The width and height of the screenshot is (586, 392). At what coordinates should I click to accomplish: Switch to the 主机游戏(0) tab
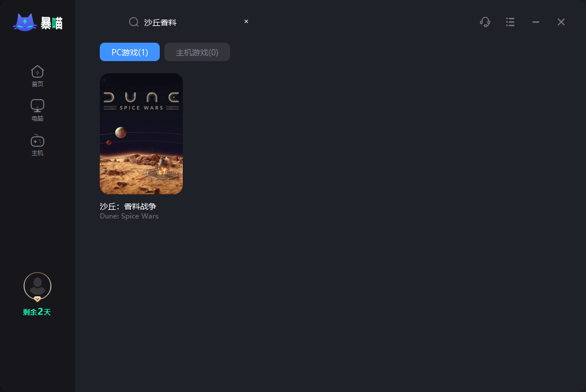[x=197, y=52]
